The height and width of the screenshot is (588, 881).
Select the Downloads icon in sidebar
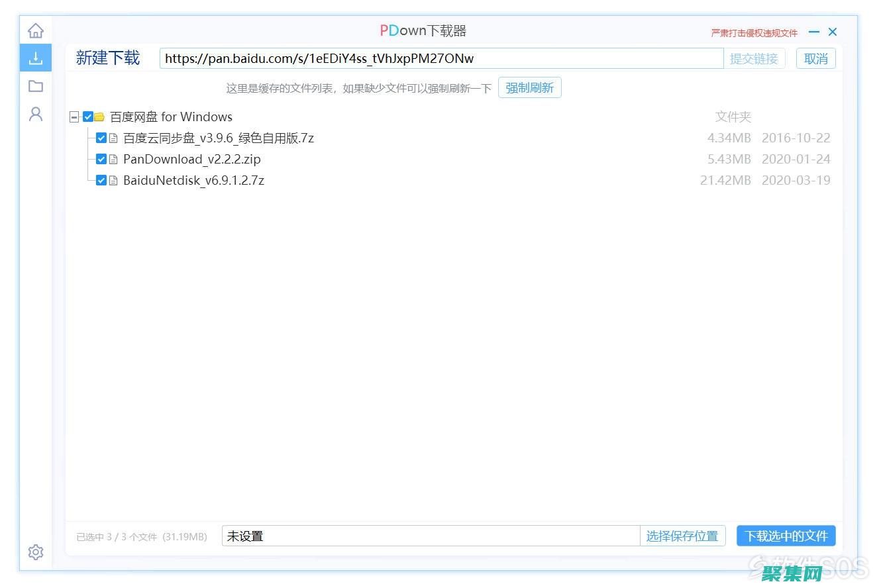click(35, 58)
